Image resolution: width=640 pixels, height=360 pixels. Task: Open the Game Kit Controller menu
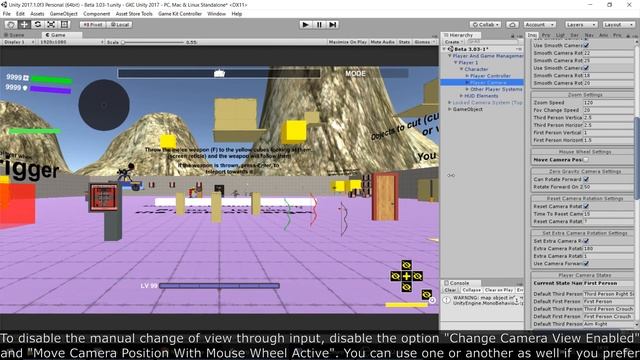[180, 14]
